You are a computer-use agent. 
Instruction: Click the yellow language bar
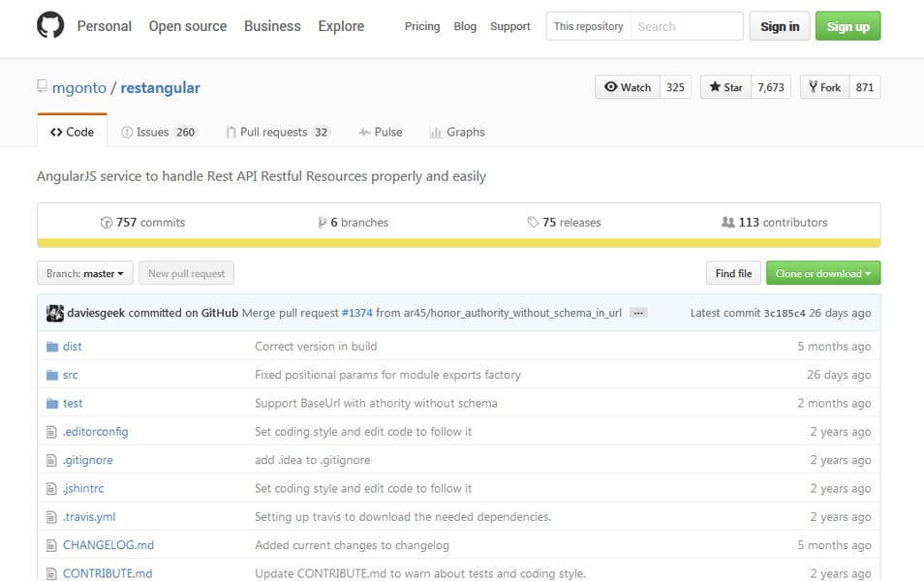pyautogui.click(x=459, y=243)
